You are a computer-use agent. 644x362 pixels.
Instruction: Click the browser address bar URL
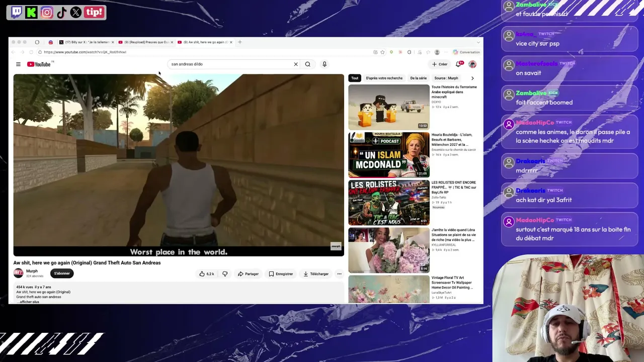[85, 52]
